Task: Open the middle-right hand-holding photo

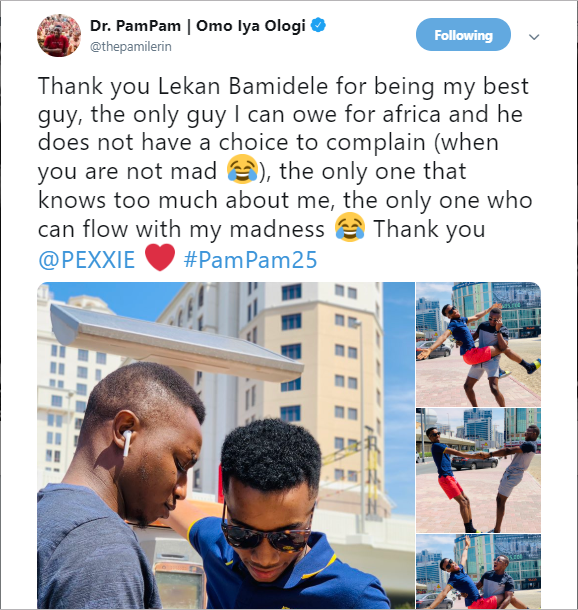Action: [478, 470]
